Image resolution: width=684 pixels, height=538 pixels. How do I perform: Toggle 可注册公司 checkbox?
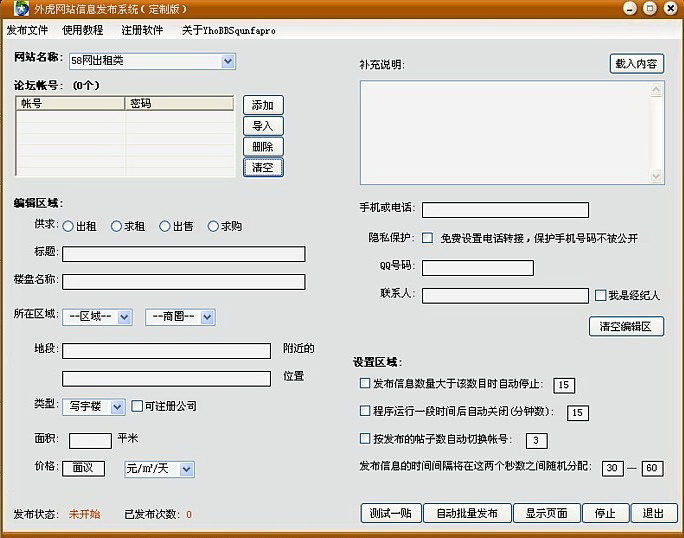137,406
